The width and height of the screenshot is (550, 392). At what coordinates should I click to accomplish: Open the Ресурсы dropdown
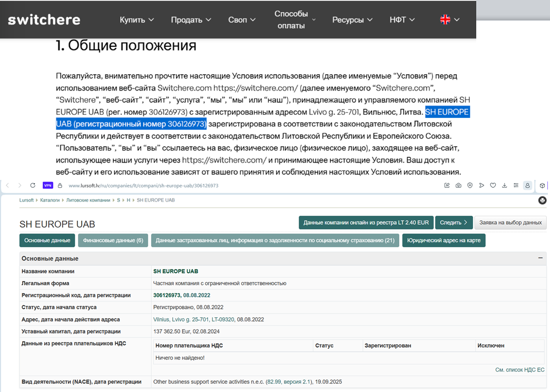[352, 20]
